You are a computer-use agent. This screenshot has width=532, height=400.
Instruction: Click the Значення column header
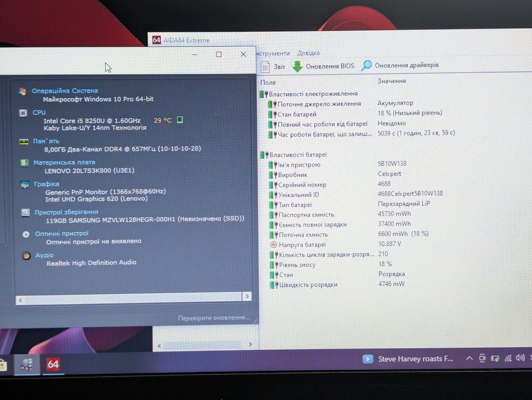click(x=392, y=81)
